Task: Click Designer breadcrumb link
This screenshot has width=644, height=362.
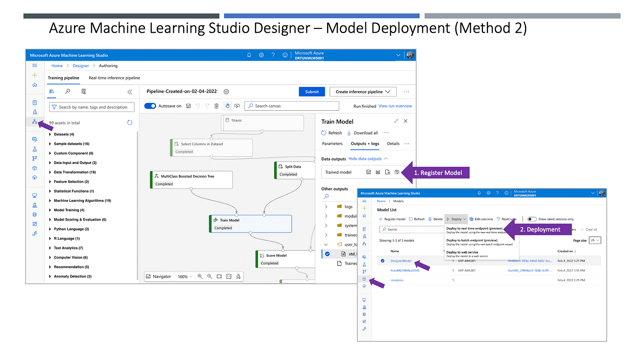Action: [x=81, y=66]
